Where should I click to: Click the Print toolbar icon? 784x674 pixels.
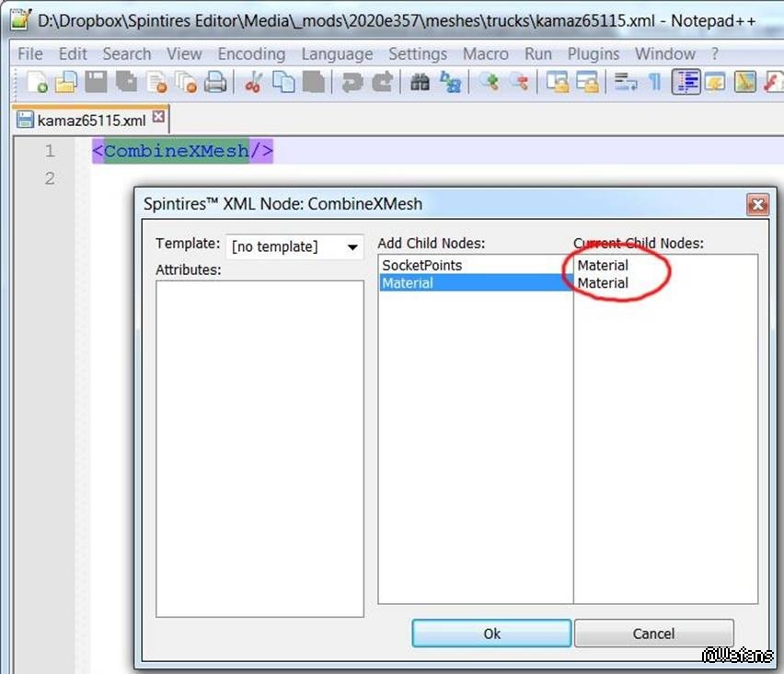[215, 84]
